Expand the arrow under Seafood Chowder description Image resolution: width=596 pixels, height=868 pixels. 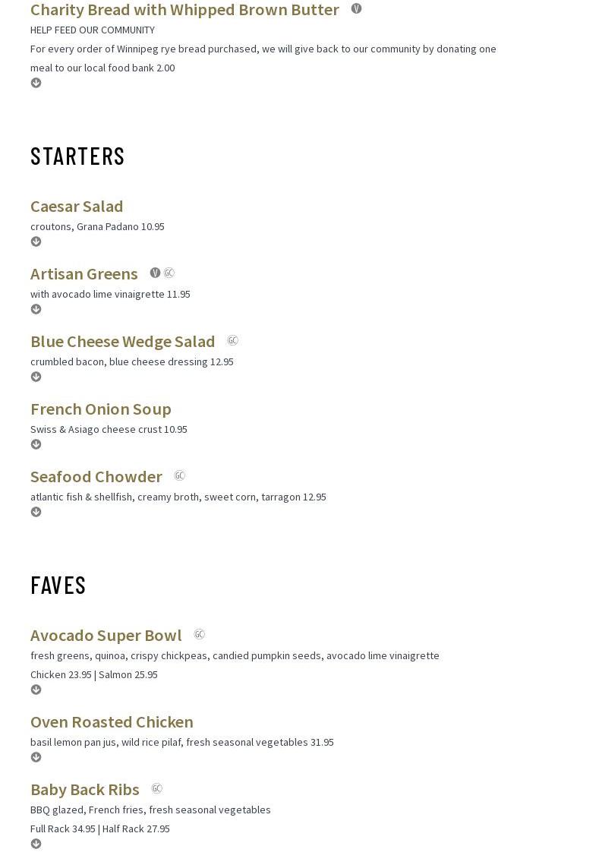pyautogui.click(x=36, y=512)
